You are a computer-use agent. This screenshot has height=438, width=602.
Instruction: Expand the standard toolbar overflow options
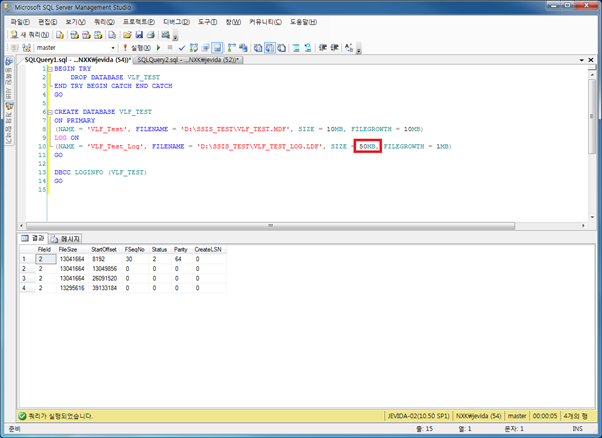175,36
